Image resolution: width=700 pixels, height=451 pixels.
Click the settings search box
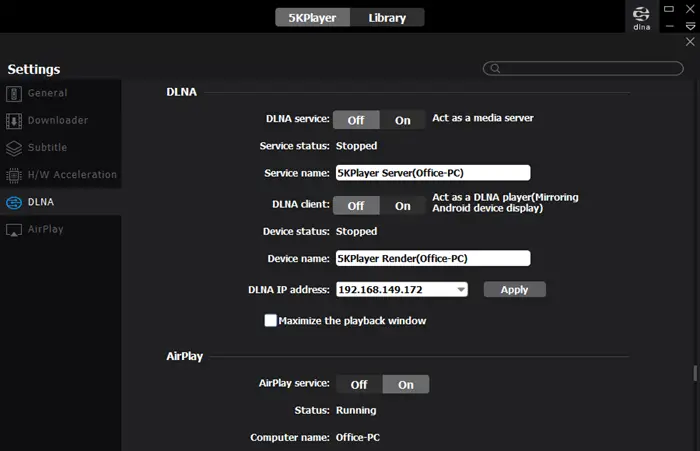pos(583,68)
